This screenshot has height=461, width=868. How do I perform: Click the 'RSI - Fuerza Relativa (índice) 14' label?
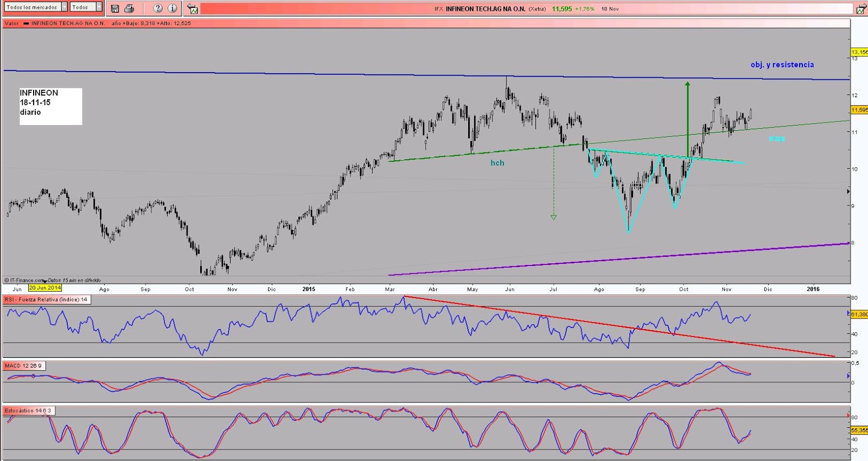(x=46, y=299)
